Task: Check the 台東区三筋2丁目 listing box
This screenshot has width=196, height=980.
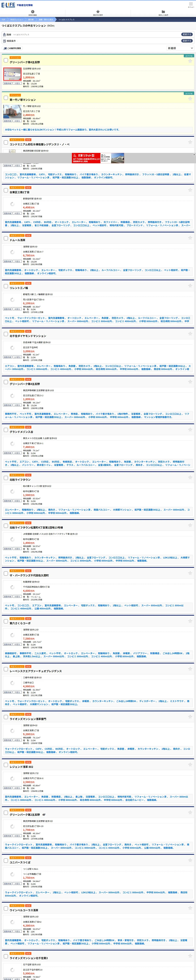Action: (x=6, y=190)
